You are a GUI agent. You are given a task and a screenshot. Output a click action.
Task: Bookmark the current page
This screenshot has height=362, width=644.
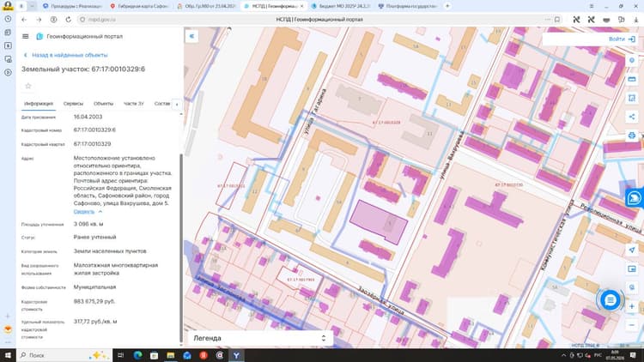coord(557,19)
